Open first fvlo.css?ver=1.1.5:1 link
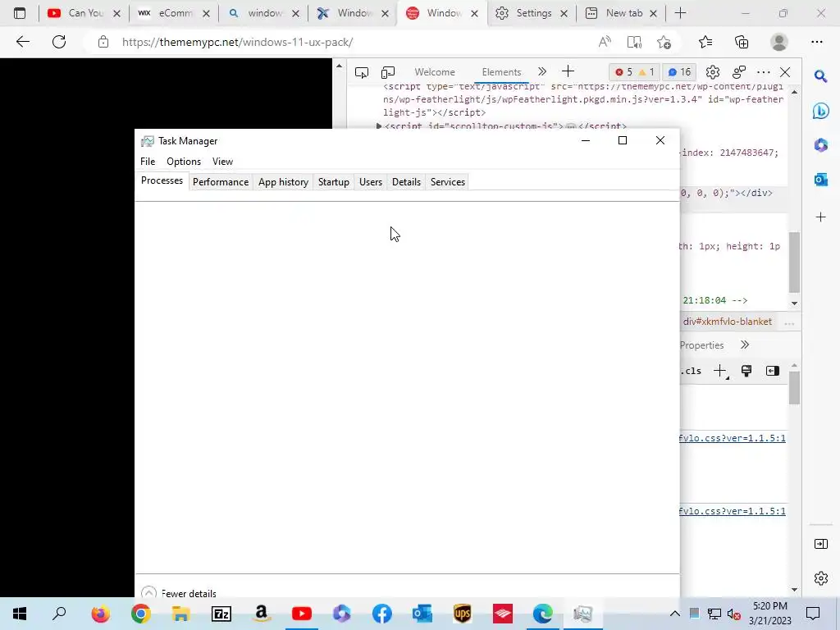The height and width of the screenshot is (630, 840). click(732, 438)
